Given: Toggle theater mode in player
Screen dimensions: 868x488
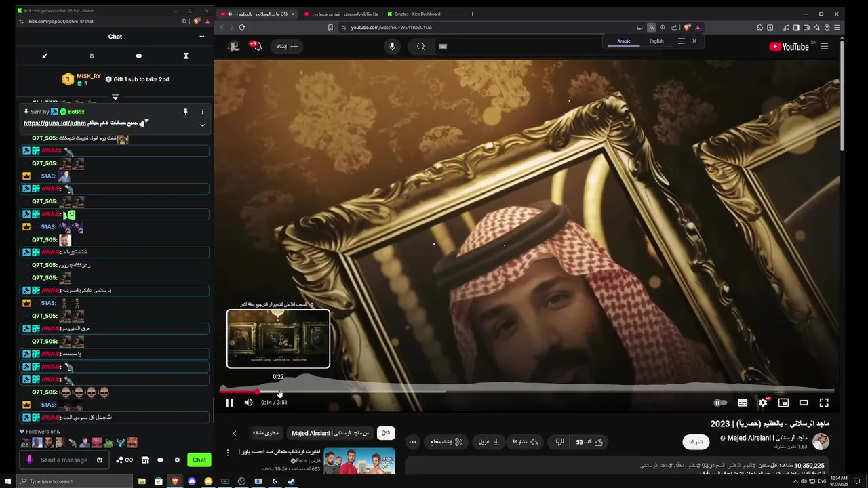Looking at the screenshot, I should 804,403.
